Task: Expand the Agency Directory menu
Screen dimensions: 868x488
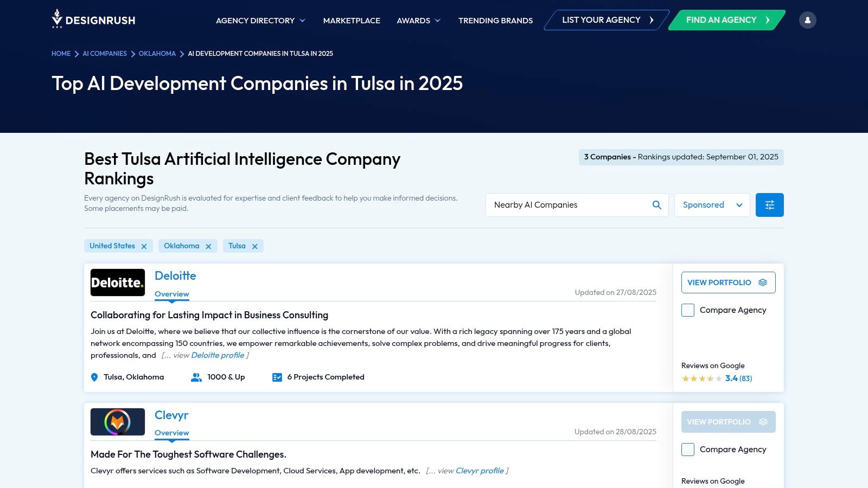Action: point(260,21)
